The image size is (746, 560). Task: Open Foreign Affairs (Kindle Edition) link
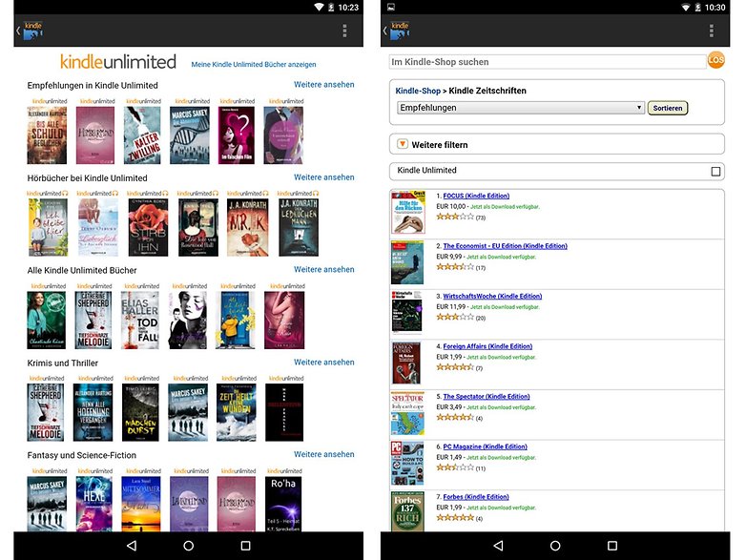pyautogui.click(x=487, y=346)
